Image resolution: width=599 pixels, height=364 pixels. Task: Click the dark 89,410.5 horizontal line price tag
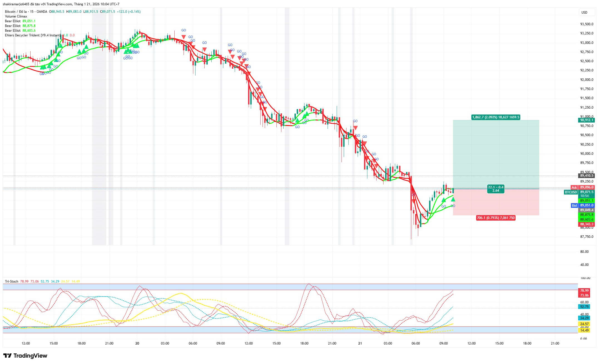coord(586,176)
